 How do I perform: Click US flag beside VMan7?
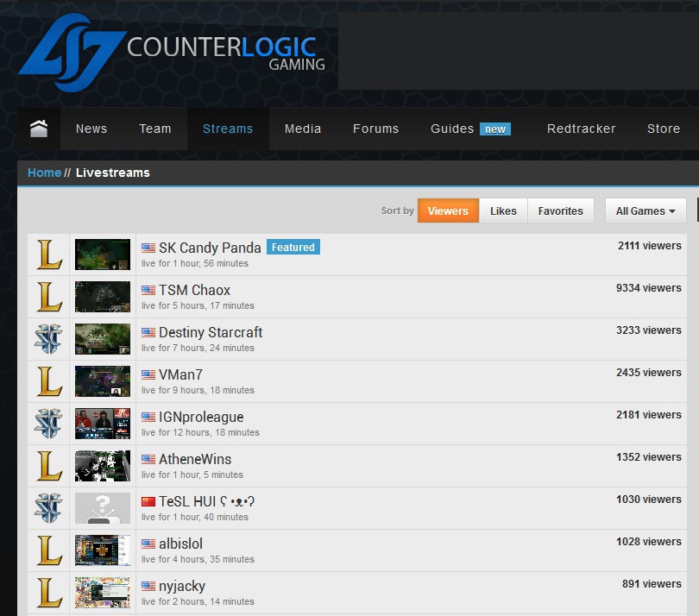pyautogui.click(x=148, y=374)
